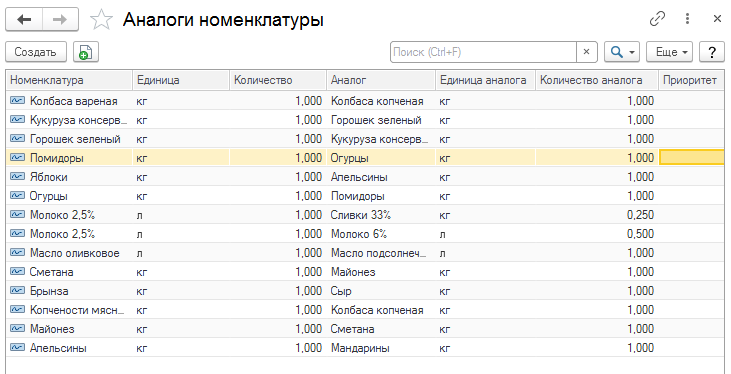The width and height of the screenshot is (731, 374).
Task: Open the Еще dropdown menu
Action: (669, 52)
